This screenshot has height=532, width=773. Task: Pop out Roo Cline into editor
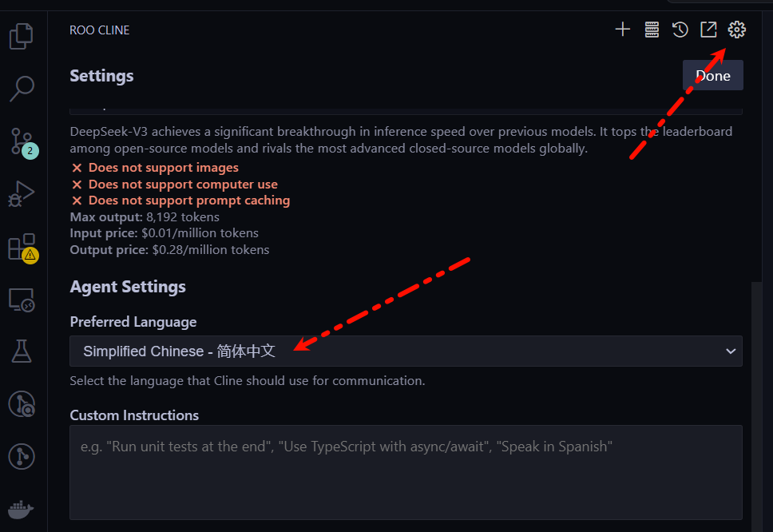(x=708, y=30)
